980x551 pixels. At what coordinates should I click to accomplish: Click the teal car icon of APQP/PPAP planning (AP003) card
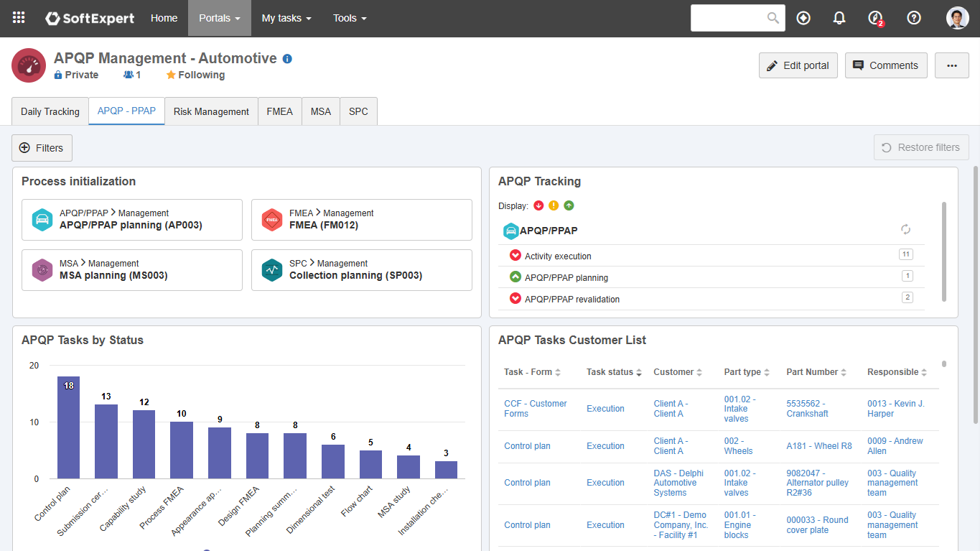(42, 220)
